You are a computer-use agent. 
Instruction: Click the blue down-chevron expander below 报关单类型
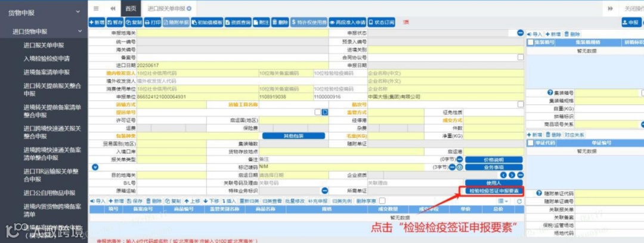[95, 167]
